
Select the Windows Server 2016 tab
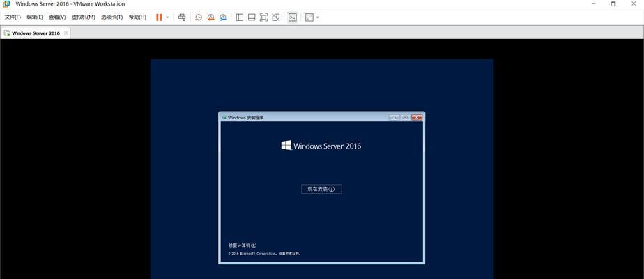click(x=36, y=33)
